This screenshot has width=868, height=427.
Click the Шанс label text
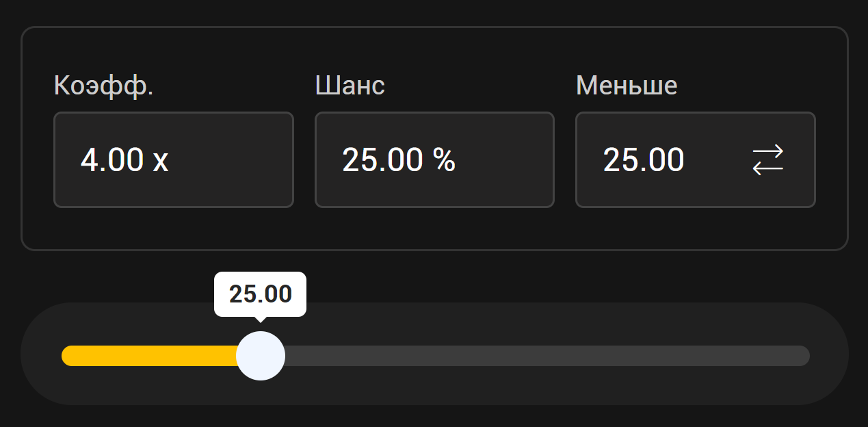tap(350, 86)
